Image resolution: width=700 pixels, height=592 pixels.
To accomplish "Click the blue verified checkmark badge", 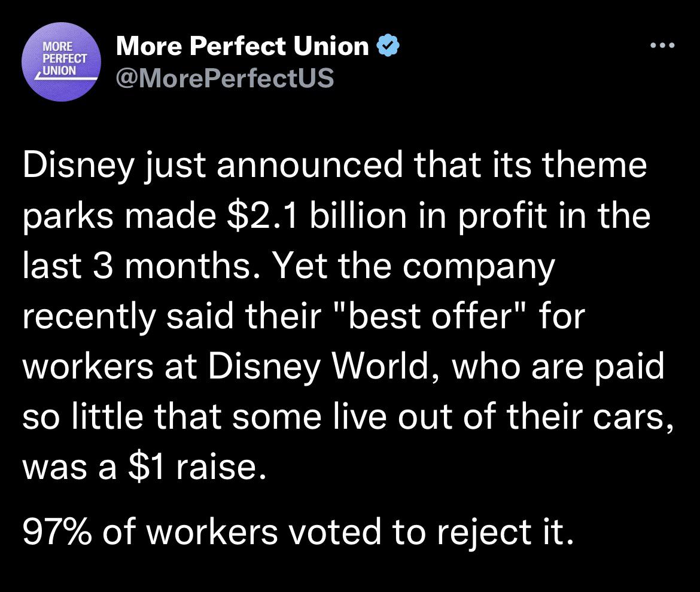I will (388, 45).
